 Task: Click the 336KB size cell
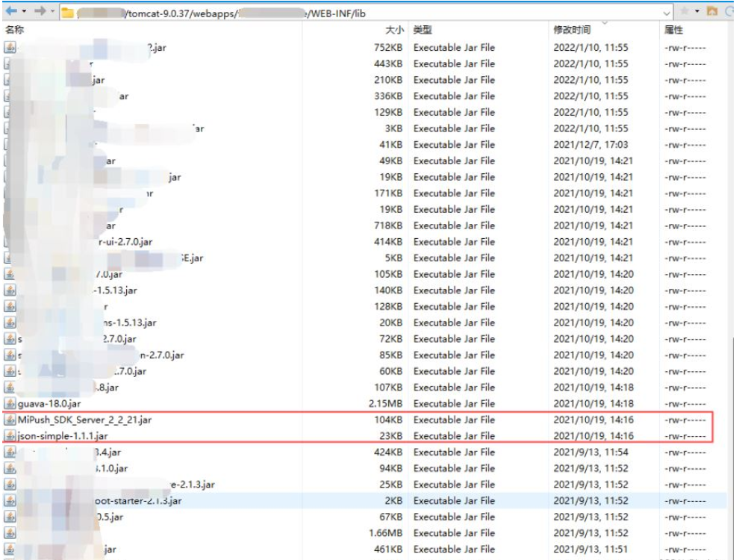coord(388,96)
